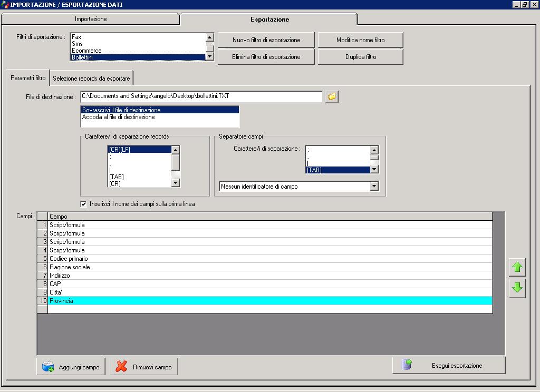The width and height of the screenshot is (540, 392).
Task: Select the Ecommerce export filter
Action: (x=138, y=51)
